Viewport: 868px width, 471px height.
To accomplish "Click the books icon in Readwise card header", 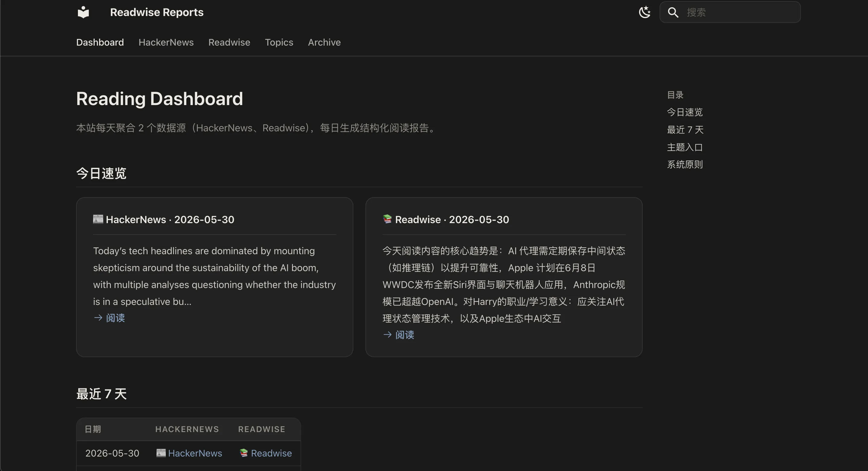I will pos(387,219).
